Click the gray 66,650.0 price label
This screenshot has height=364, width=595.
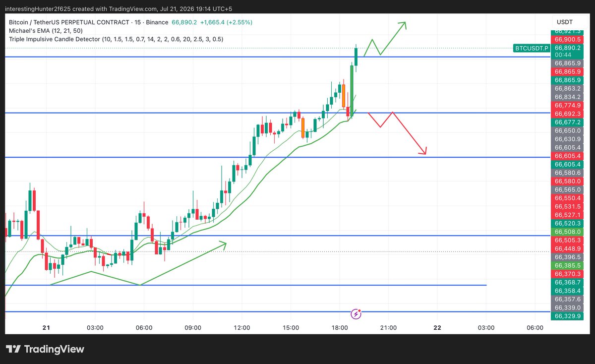pos(568,130)
